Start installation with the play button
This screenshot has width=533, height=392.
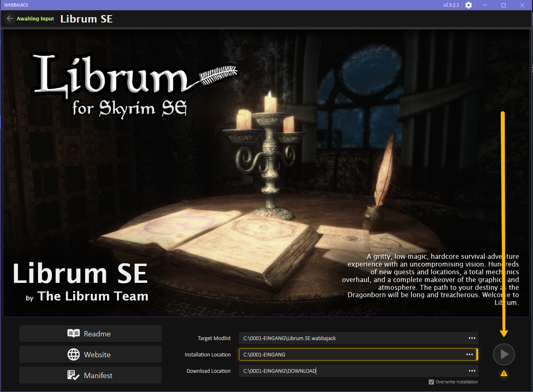pyautogui.click(x=504, y=354)
